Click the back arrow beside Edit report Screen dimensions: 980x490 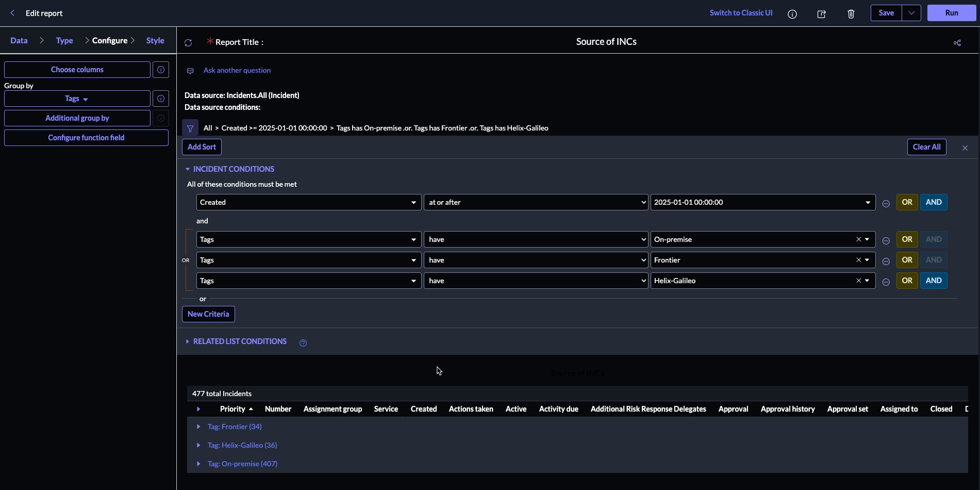point(12,13)
